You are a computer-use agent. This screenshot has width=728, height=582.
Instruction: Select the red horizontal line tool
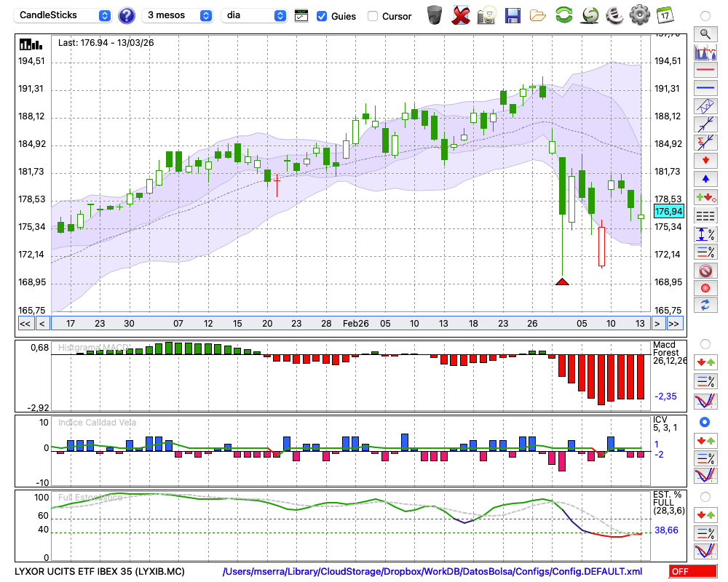point(705,70)
